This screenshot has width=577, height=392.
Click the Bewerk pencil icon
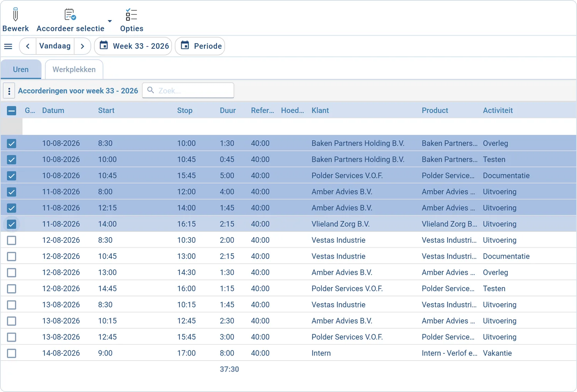tap(15, 14)
